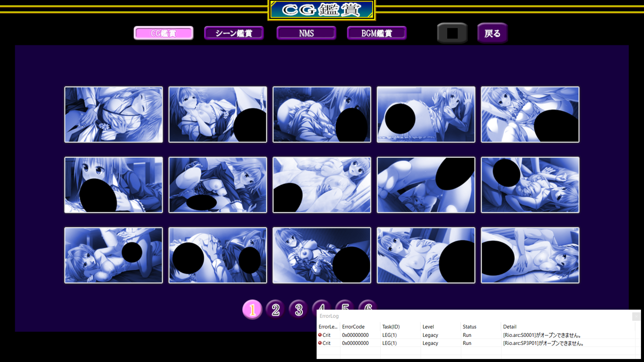
Task: Click 'Legacy' in the S0001 error row
Action: point(430,335)
